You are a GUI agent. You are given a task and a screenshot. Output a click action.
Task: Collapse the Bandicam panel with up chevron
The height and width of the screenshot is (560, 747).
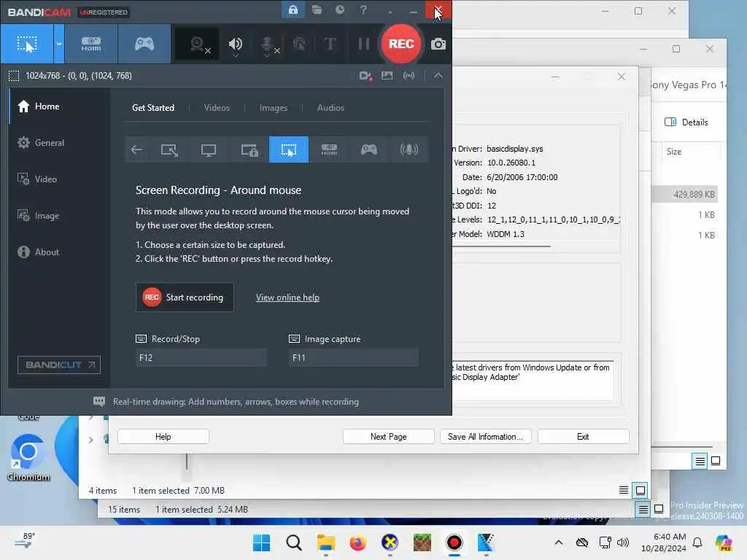[x=438, y=76]
